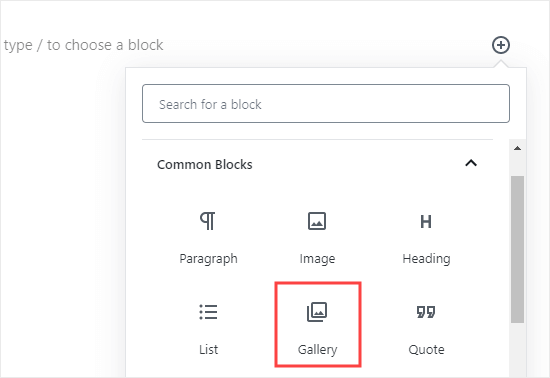The width and height of the screenshot is (550, 378).
Task: Insert a Gallery via its stacked-images icon
Action: point(317,312)
